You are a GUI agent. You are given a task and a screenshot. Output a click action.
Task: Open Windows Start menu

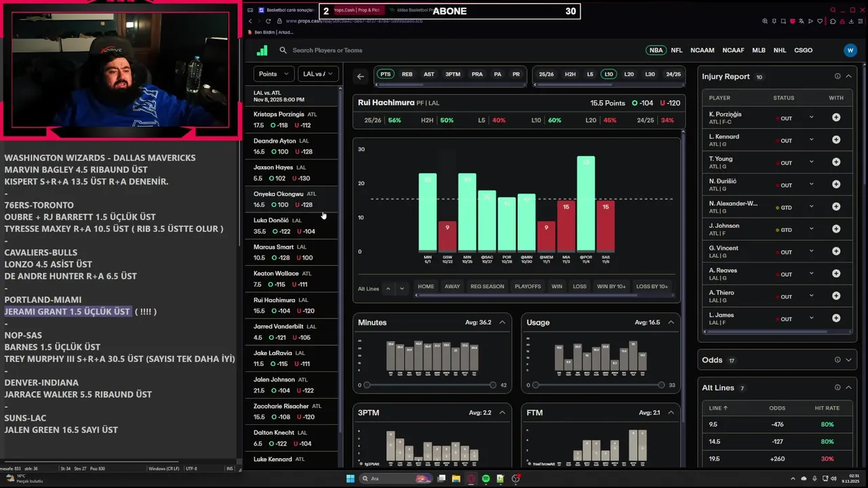click(x=350, y=479)
